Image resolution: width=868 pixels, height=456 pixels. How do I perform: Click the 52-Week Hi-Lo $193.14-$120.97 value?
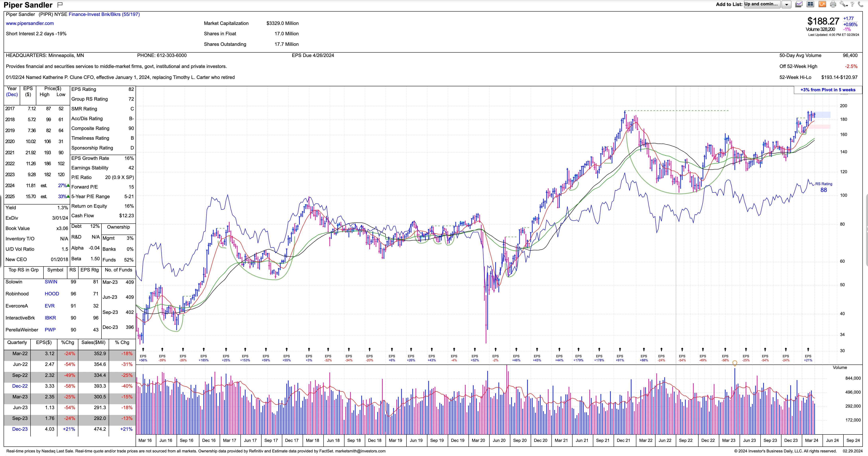(x=839, y=78)
